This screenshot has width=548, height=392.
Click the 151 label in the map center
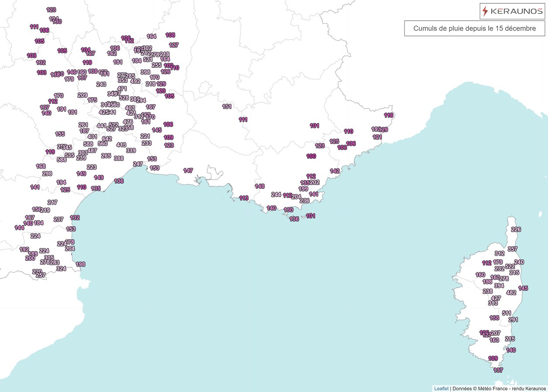[x=228, y=106]
